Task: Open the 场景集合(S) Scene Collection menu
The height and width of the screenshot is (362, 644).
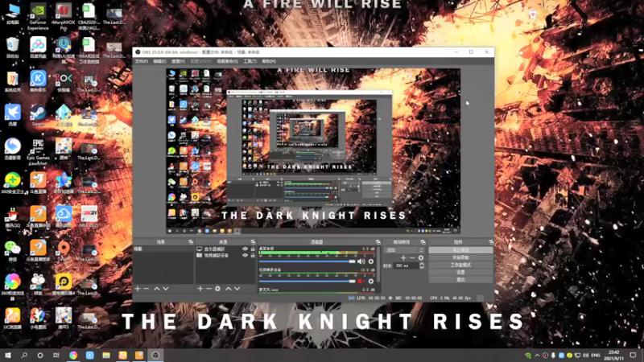Action: 227,61
